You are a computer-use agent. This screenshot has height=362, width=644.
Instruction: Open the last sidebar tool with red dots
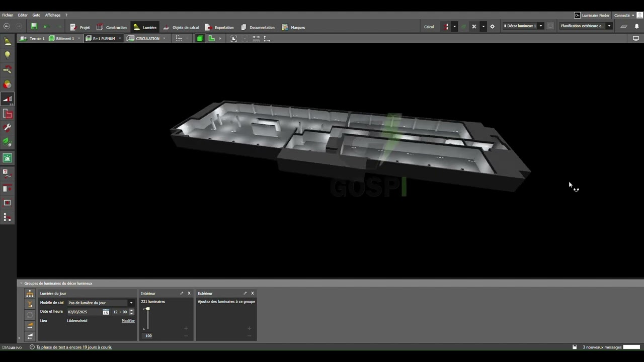pos(8,218)
